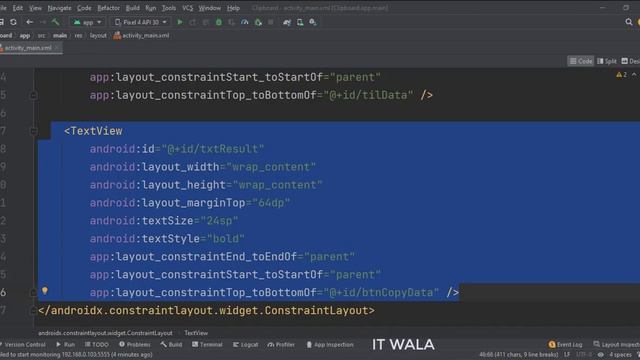This screenshot has height=360, width=640.
Task: Click the Make Project hammer icon
Action: (56, 22)
